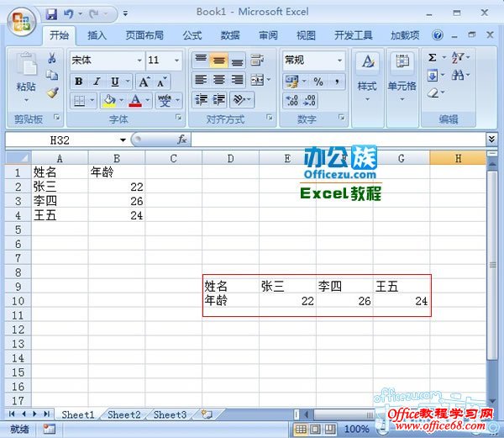
Task: Apply percent style to cells
Action: tap(318, 82)
